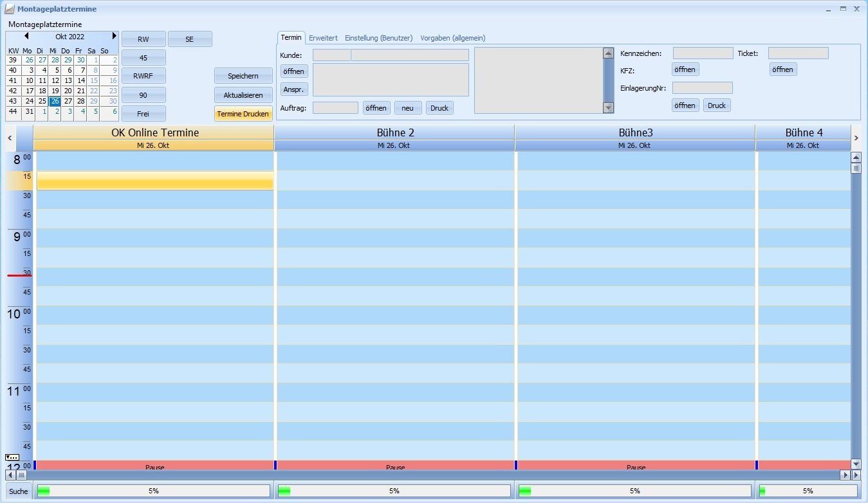Open the Vorgaben (allgemein) tab
Viewport: 868px width, 503px height.
pyautogui.click(x=452, y=38)
